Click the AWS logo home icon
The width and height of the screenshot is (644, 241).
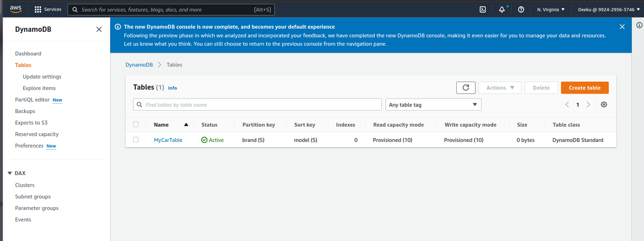(x=16, y=9)
